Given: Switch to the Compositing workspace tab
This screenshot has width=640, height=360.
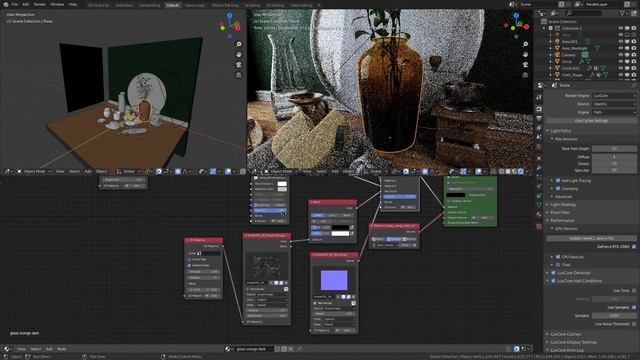Looking at the screenshot, I should (x=149, y=5).
